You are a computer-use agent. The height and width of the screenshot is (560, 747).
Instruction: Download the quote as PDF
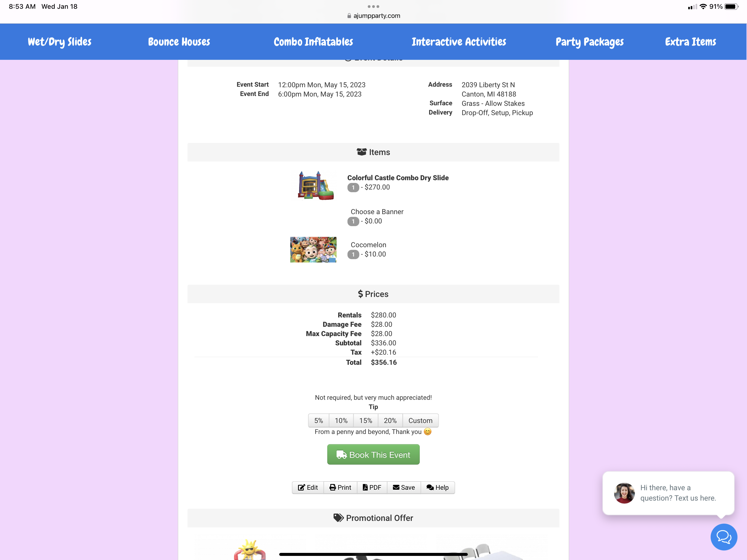(x=372, y=487)
